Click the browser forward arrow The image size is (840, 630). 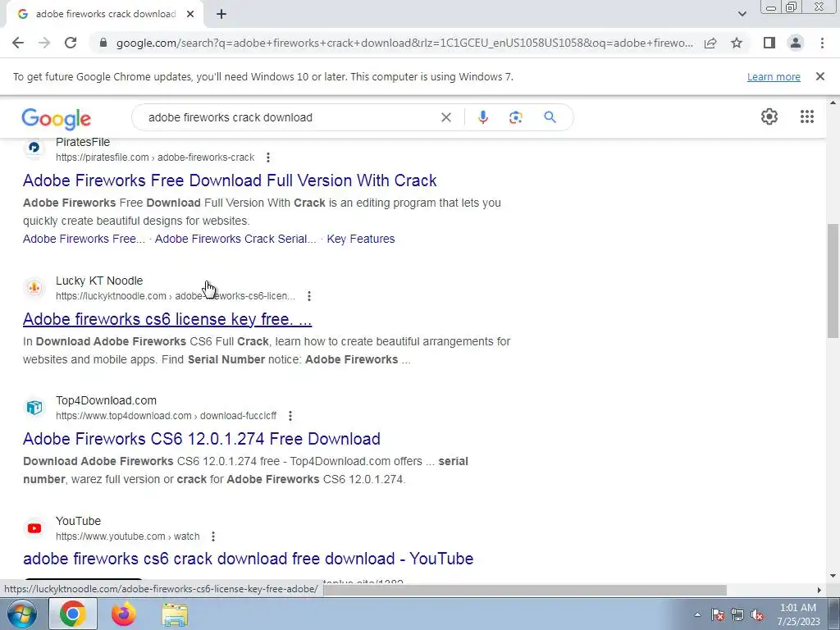44,43
